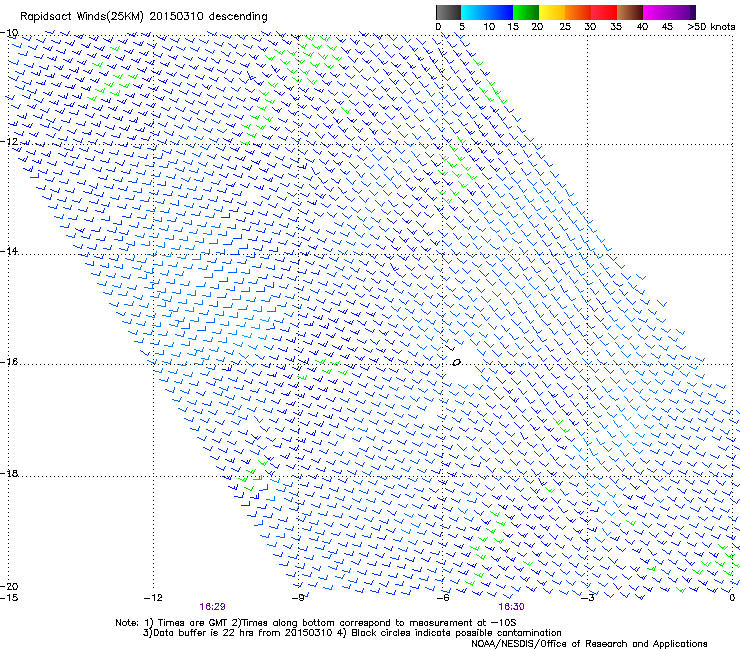
Task: Click the '-18' latitude axis label
Action: [x=9, y=473]
